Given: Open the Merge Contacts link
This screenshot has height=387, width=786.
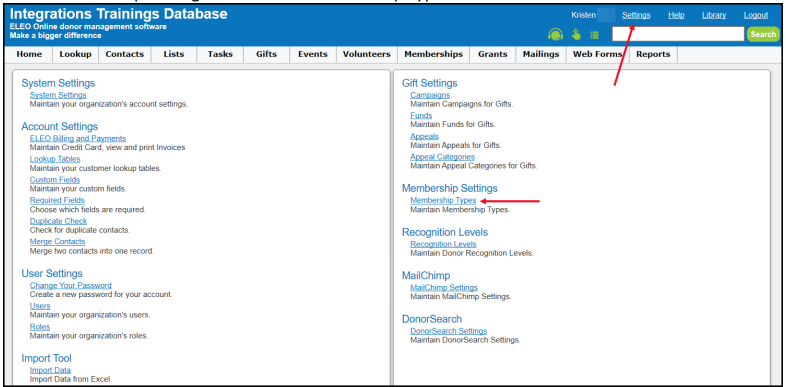Looking at the screenshot, I should (57, 242).
